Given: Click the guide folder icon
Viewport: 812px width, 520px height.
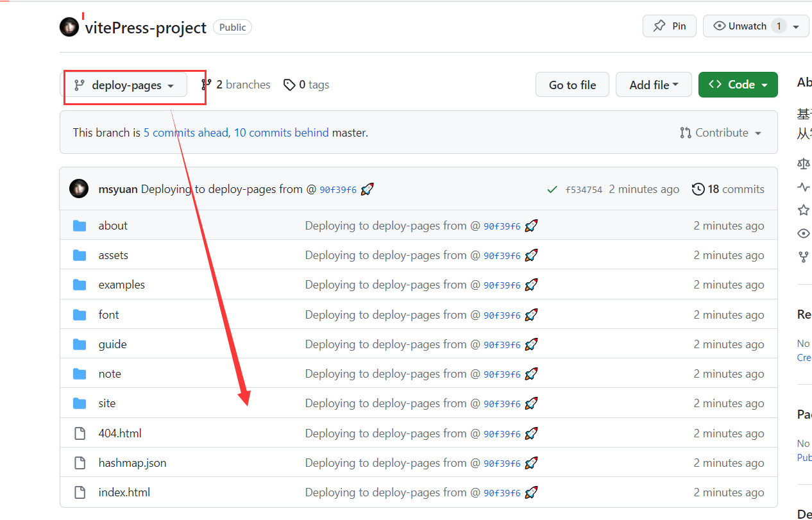Looking at the screenshot, I should (x=80, y=344).
